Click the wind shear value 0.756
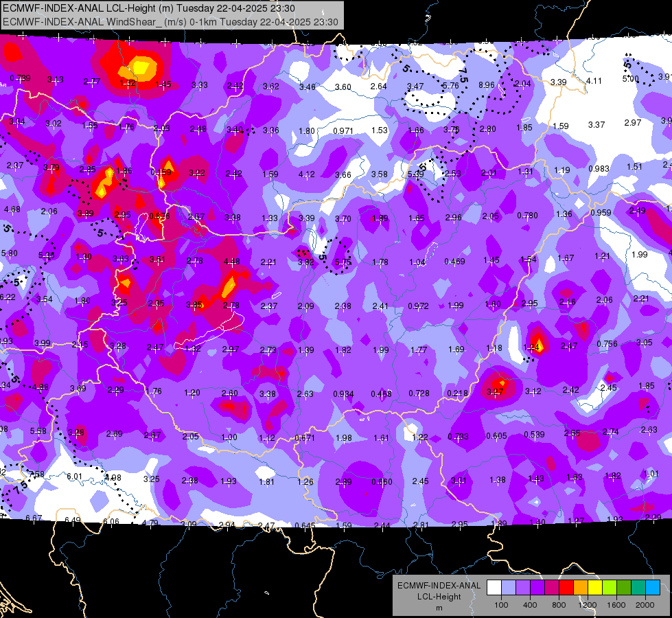Viewport: 672px width, 618px height. (x=607, y=343)
